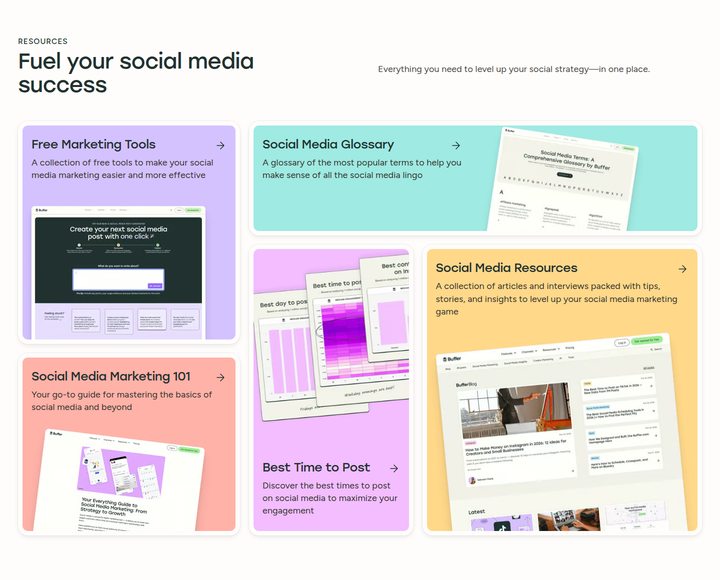The height and width of the screenshot is (580, 720).
Task: Click the 'Your go-to guide for mastering' description
Action: pyautogui.click(x=122, y=401)
